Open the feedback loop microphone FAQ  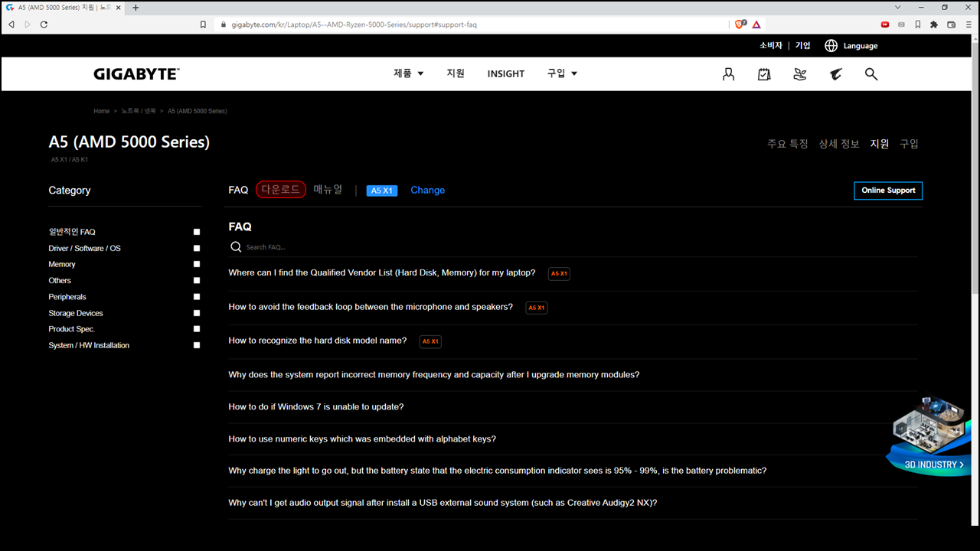point(371,307)
